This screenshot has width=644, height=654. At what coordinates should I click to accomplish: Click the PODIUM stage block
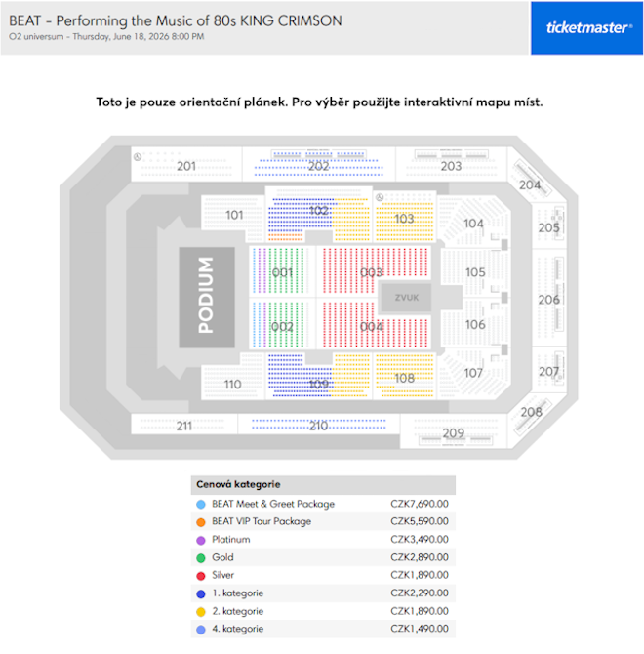point(206,296)
